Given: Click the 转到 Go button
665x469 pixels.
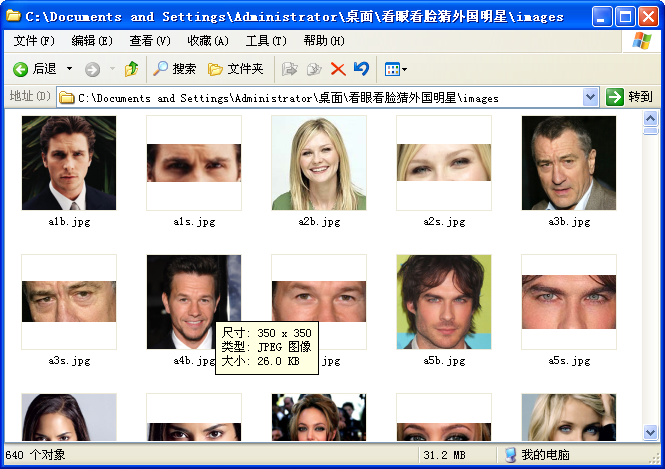Looking at the screenshot, I should 629,97.
